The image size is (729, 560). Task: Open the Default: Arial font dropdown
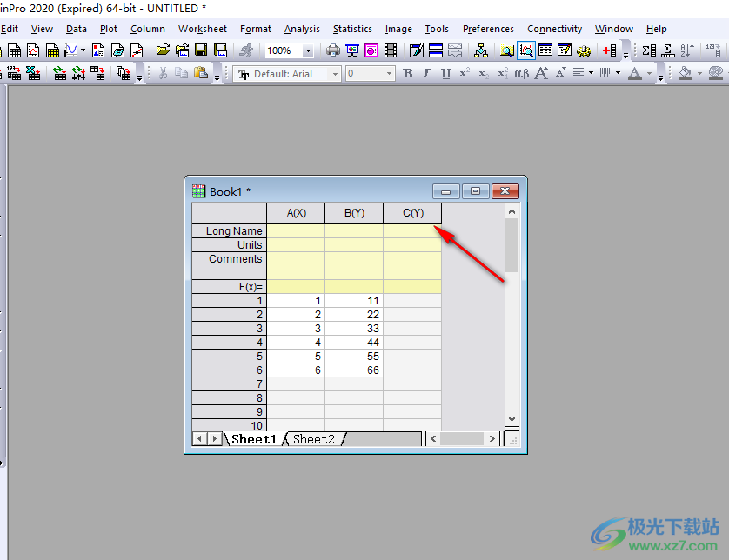(335, 74)
